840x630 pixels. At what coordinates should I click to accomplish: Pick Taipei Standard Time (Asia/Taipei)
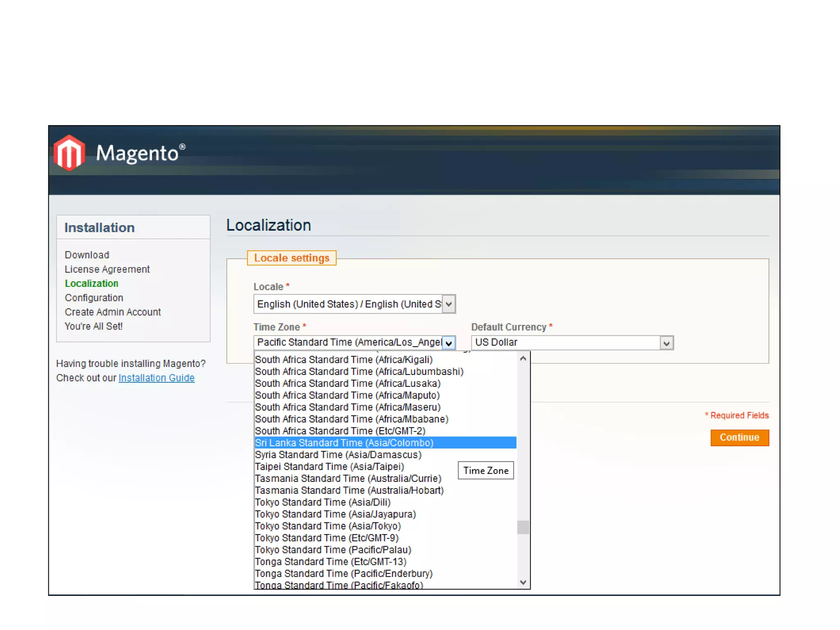[329, 467]
